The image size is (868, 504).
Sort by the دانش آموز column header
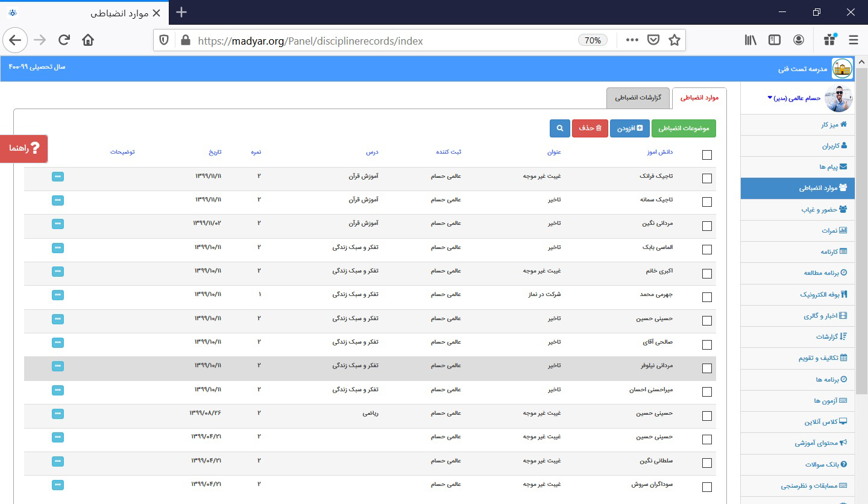click(x=659, y=152)
